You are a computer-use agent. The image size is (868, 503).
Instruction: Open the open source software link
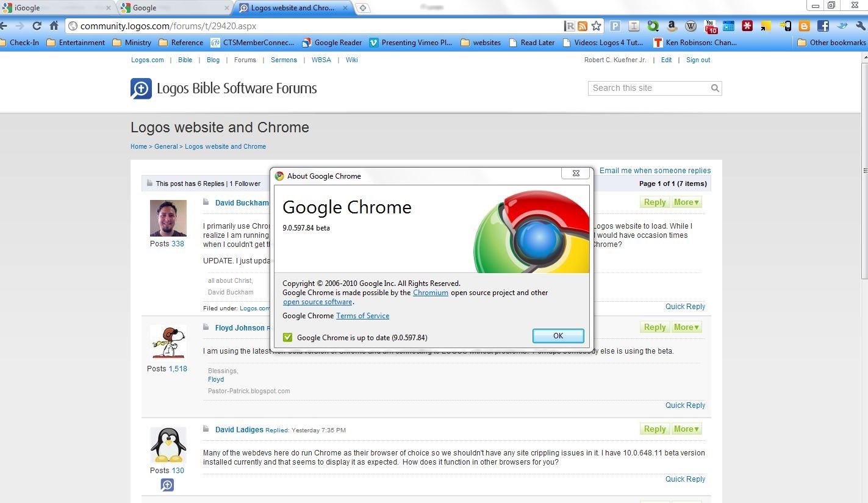tap(317, 302)
